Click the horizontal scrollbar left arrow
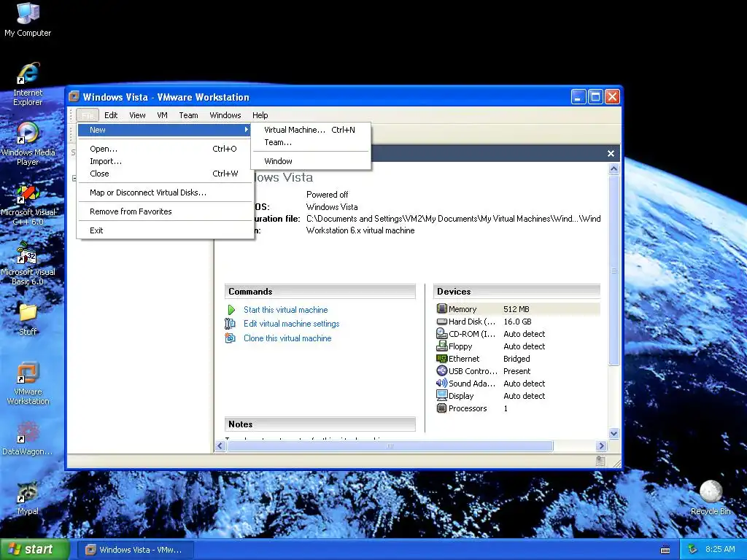Image resolution: width=747 pixels, height=560 pixels. point(220,446)
